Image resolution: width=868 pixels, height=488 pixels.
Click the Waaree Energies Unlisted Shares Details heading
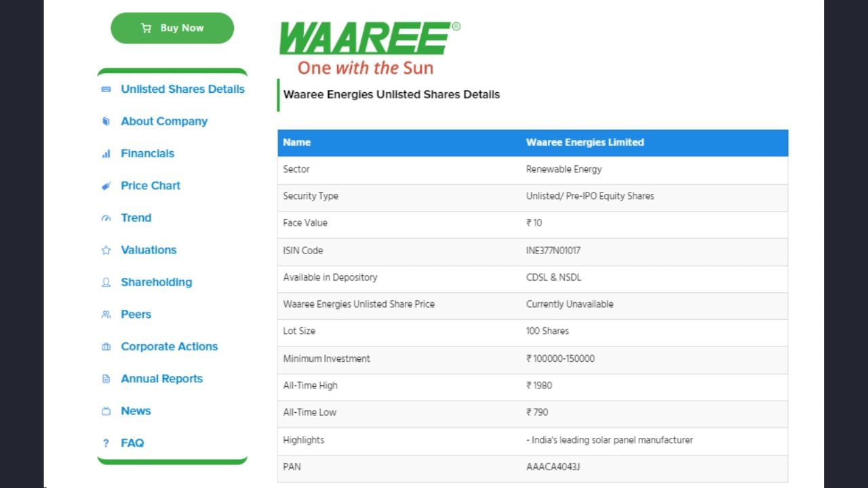click(391, 95)
